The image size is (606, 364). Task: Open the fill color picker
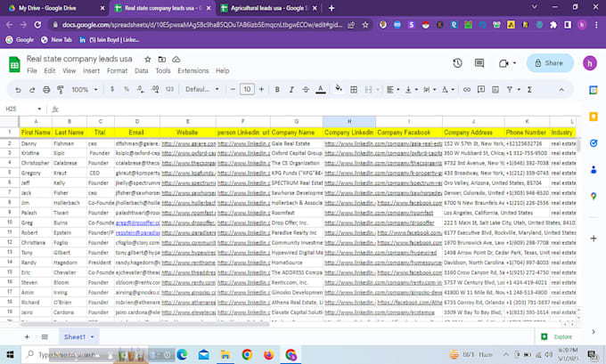(x=339, y=89)
